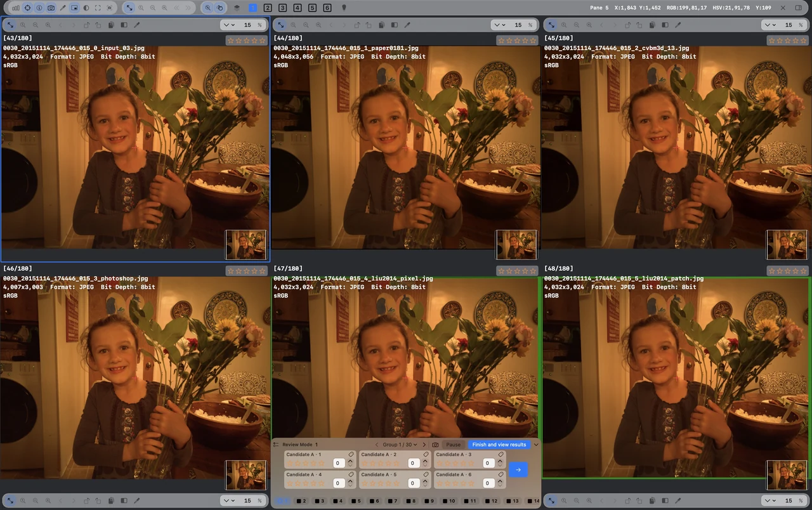Rate Candidate A · 6 three stars
This screenshot has width=812, height=510.
tap(455, 483)
